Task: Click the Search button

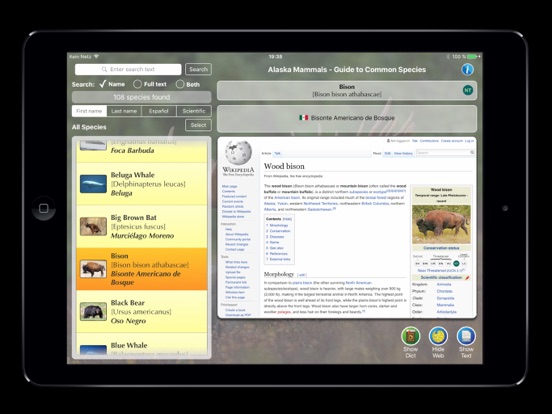Action: click(x=199, y=69)
